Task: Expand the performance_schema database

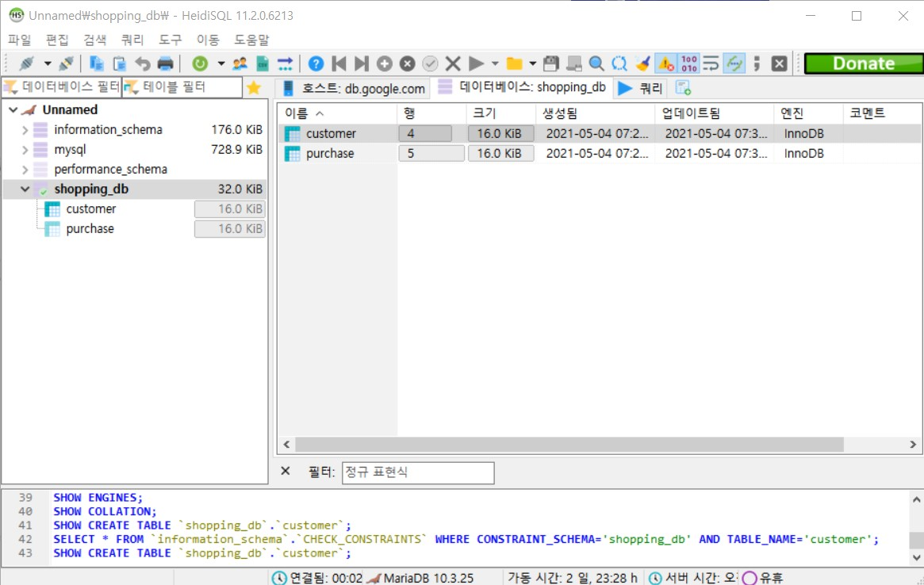Action: pos(25,170)
